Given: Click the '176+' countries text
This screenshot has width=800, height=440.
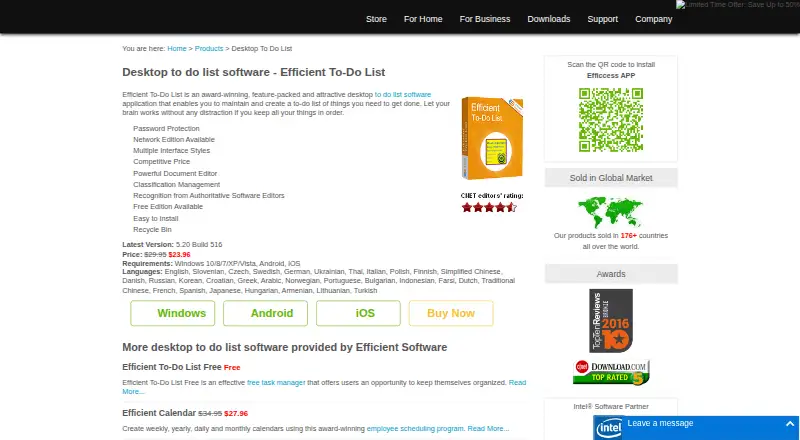Looking at the screenshot, I should coord(629,236).
